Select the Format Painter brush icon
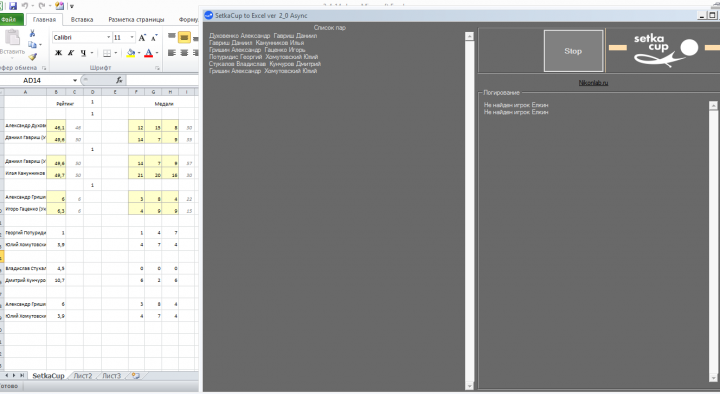The width and height of the screenshot is (720, 394). [32, 56]
